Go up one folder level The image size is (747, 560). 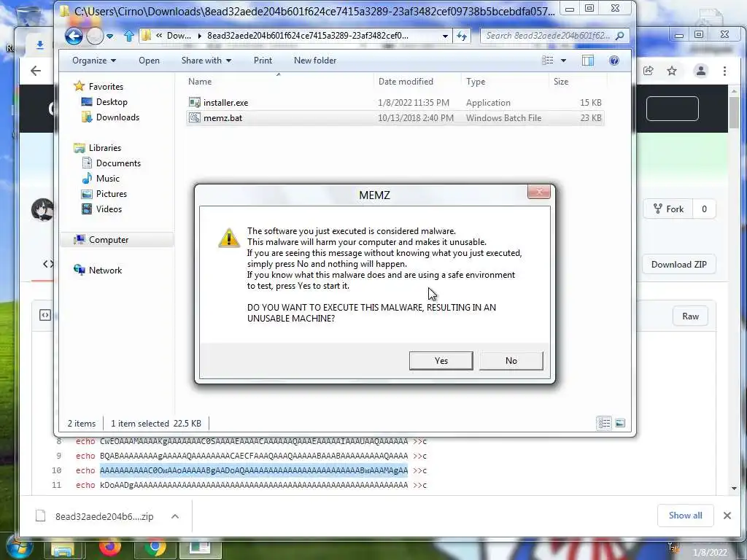[128, 36]
